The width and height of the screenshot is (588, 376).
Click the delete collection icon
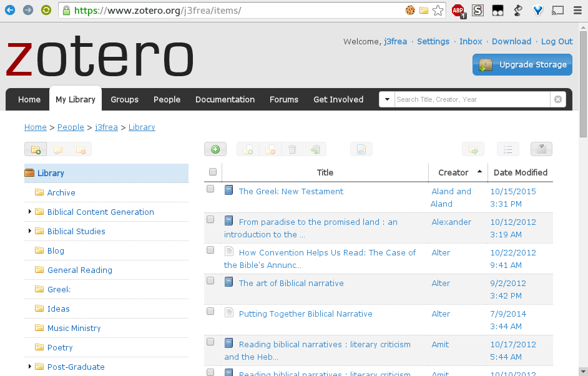tap(81, 149)
